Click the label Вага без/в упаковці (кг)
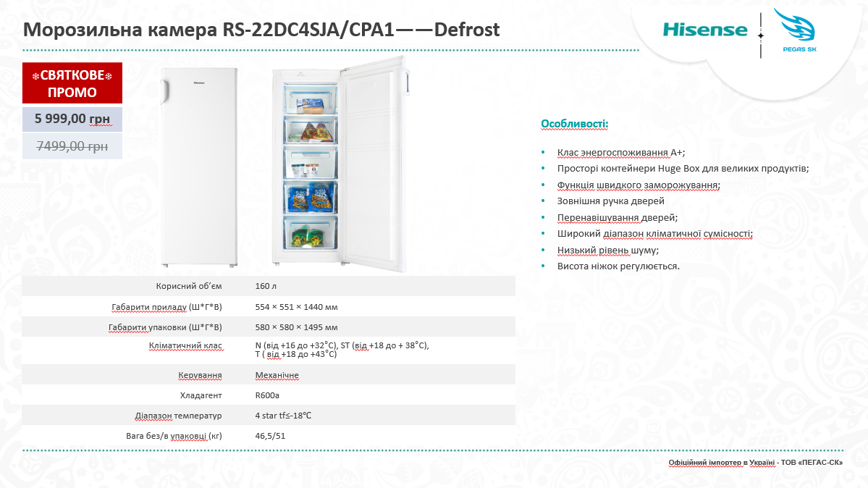Screen dimensions: 868x488 click(x=174, y=436)
